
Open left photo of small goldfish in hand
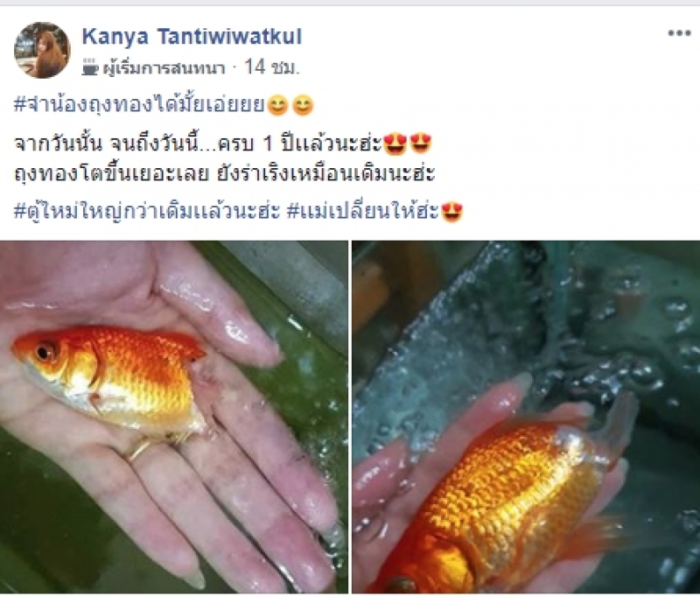tap(173, 417)
